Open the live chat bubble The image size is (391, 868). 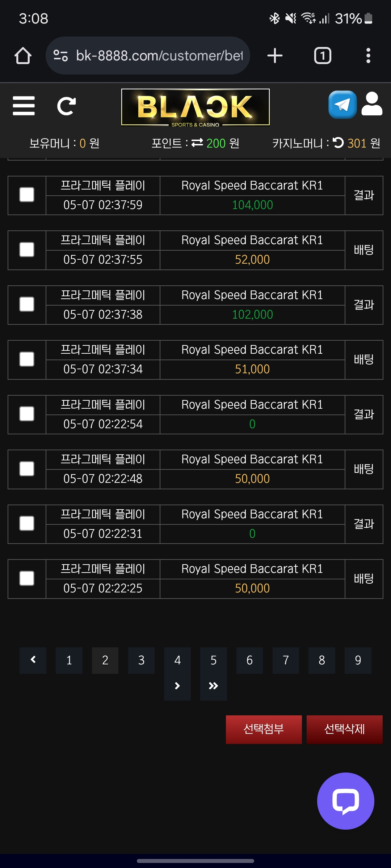click(x=345, y=801)
